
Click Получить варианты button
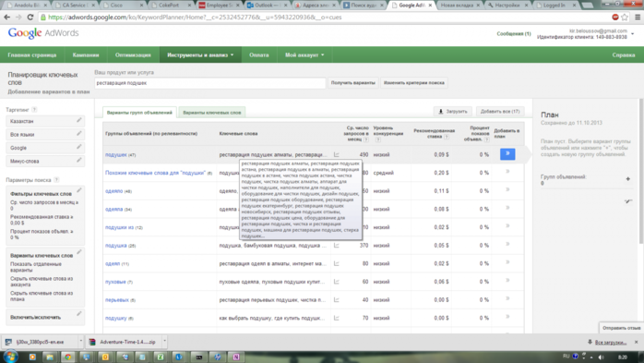353,83
